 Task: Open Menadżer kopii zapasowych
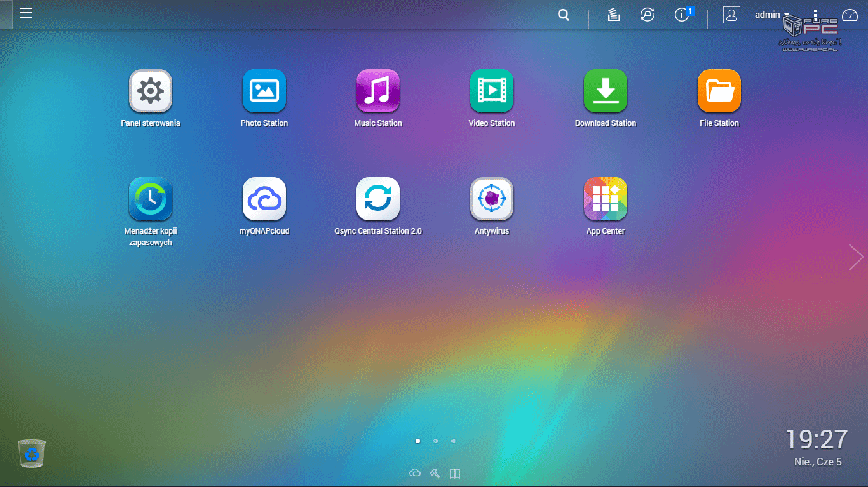point(151,199)
